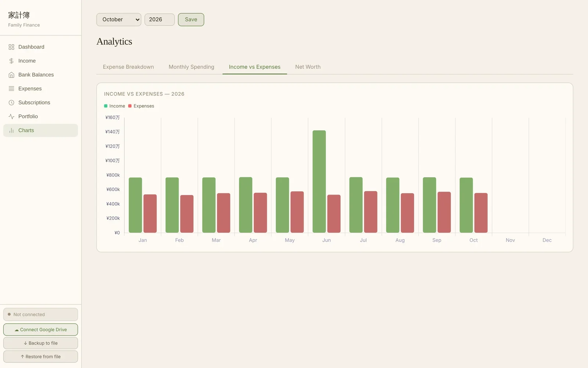Click the Bank Balances house icon
The width and height of the screenshot is (588, 368).
(x=11, y=75)
